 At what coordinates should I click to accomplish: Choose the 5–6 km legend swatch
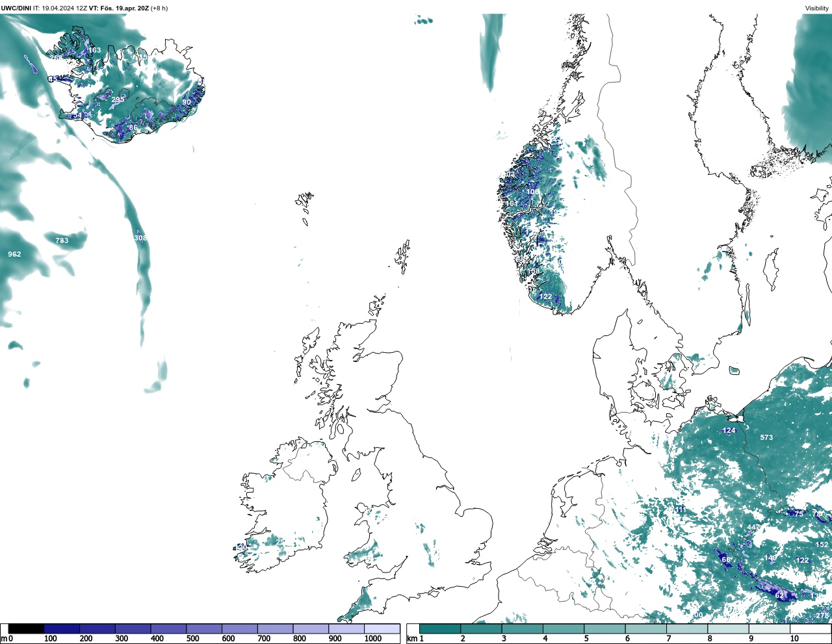(604, 629)
